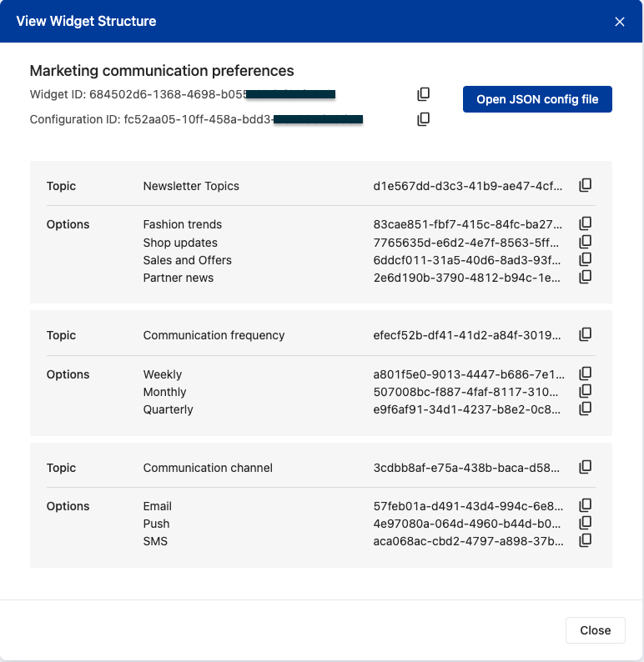The height and width of the screenshot is (662, 644).
Task: Copy the Communication channel topic ID
Action: click(586, 467)
